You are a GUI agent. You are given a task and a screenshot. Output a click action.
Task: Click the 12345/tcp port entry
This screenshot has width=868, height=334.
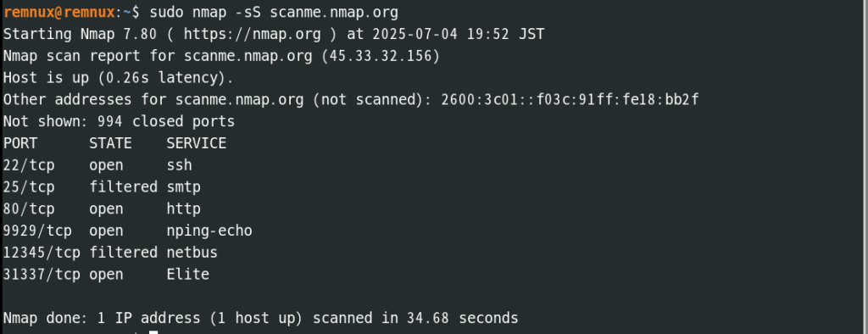[x=42, y=253]
